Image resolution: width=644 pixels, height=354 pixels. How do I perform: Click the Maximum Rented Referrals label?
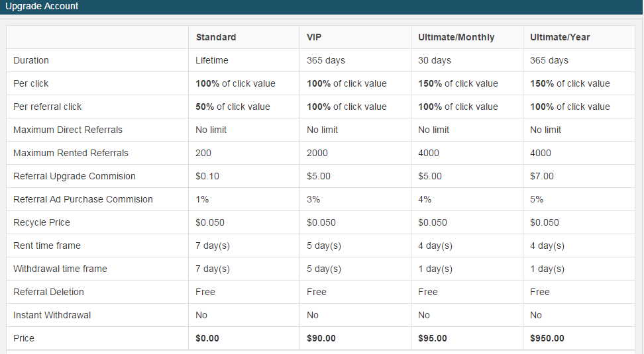coord(71,153)
